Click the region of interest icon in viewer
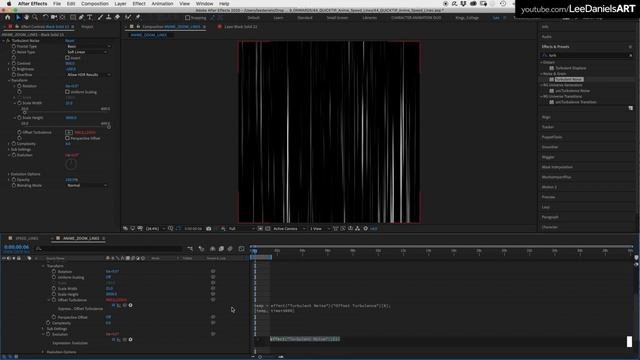This screenshot has width=640, height=360. coord(260,229)
